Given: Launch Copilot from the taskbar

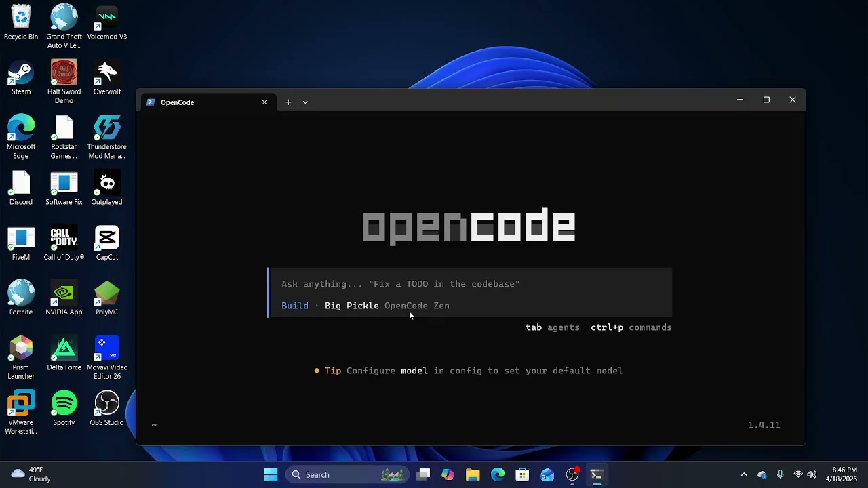Looking at the screenshot, I should tap(448, 474).
